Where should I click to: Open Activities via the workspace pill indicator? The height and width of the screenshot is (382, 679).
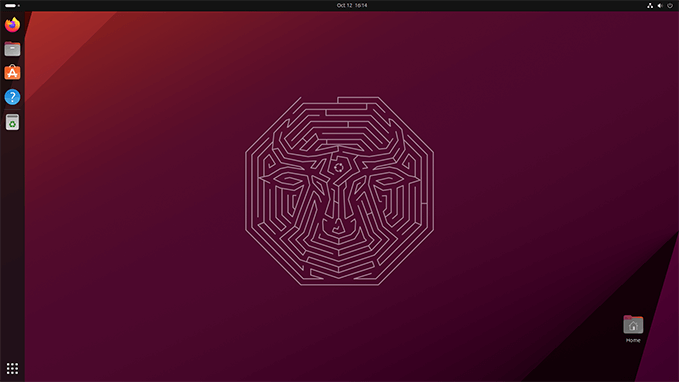[10, 6]
